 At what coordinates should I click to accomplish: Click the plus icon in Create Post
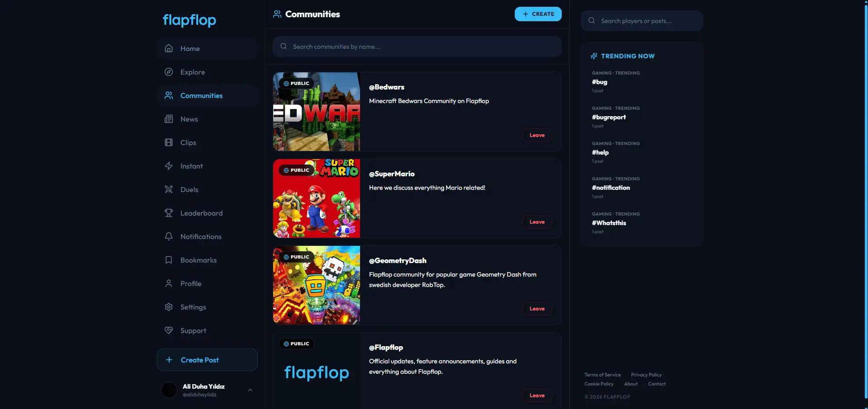(x=169, y=360)
